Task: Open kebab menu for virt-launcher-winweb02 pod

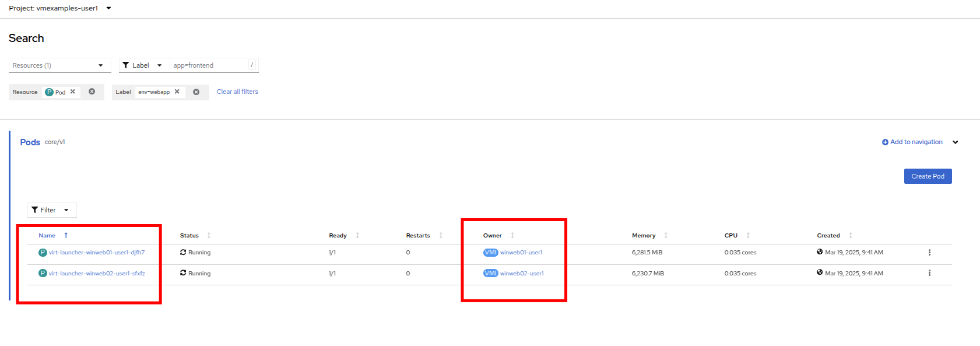Action: tap(929, 273)
